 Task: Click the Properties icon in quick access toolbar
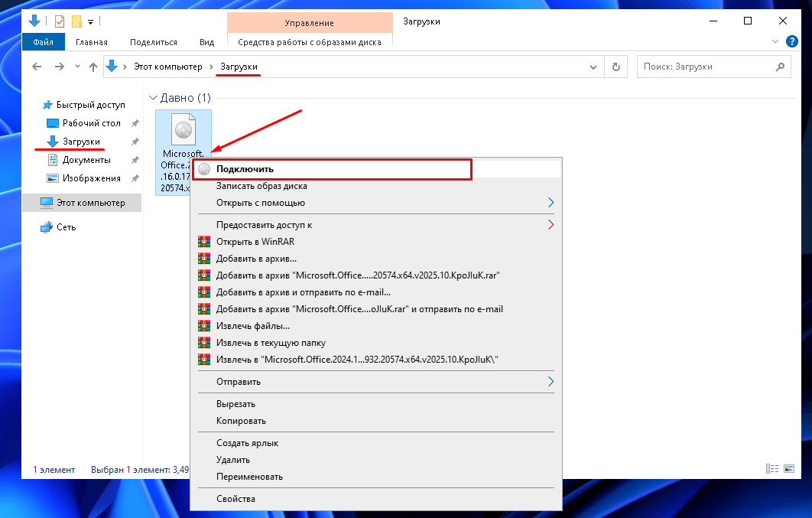pos(60,21)
